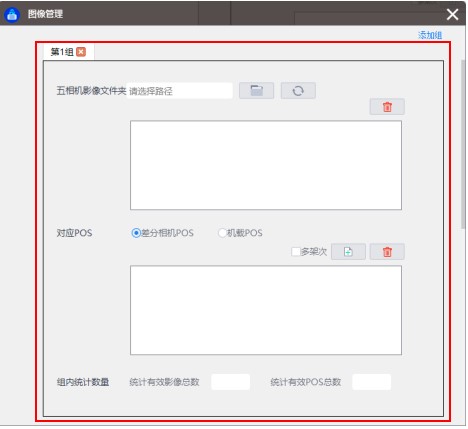Click the 组内统计数量 label
468x429 pixels.
[x=83, y=382]
